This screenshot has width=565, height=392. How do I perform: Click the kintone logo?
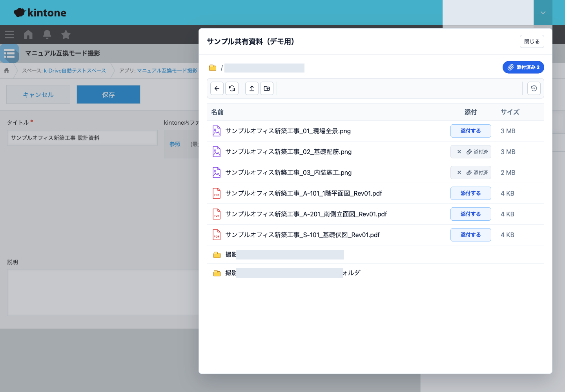coord(40,13)
